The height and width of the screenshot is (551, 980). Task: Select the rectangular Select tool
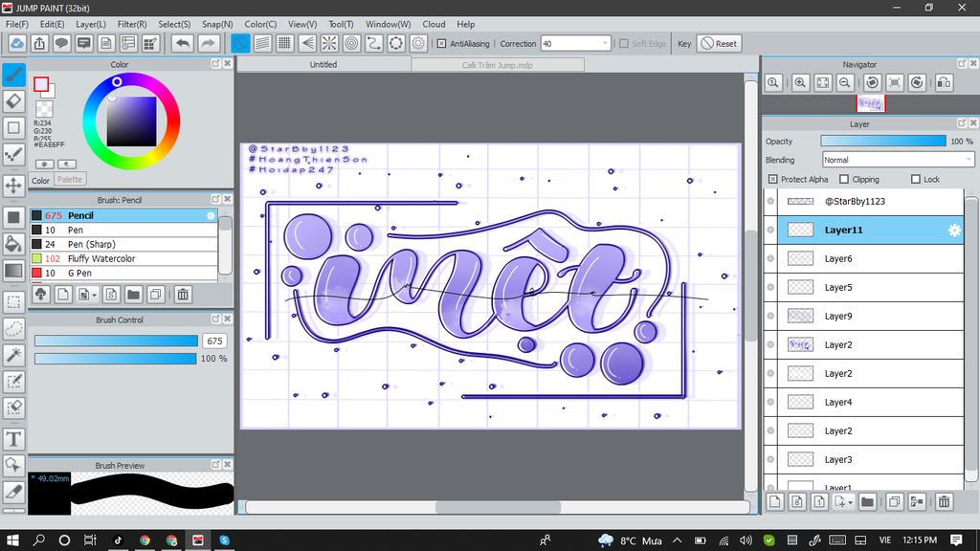(13, 302)
